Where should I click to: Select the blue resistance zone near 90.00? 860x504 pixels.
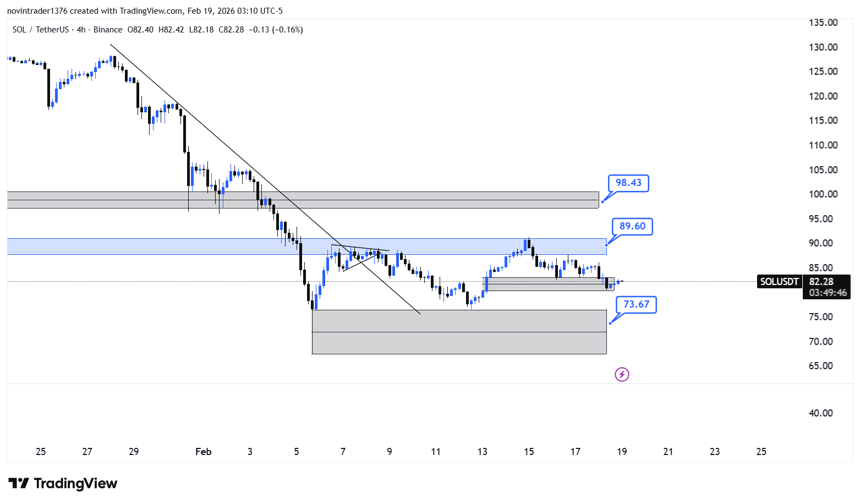[306, 246]
